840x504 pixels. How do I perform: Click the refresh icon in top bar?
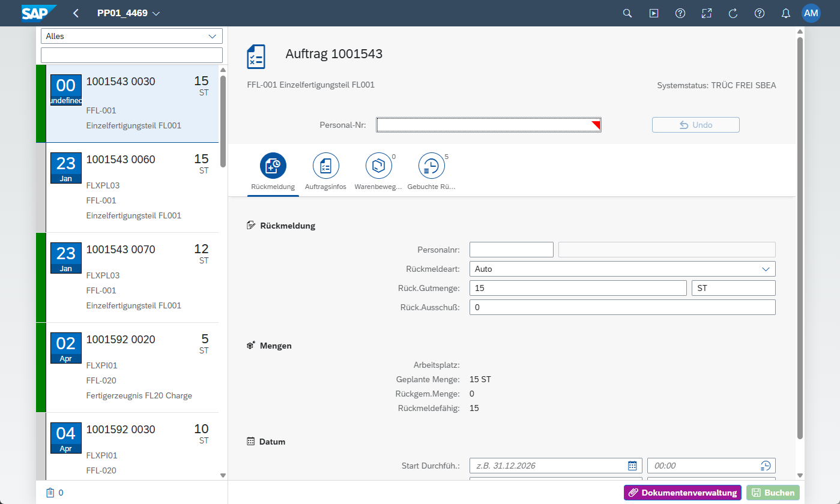[733, 13]
